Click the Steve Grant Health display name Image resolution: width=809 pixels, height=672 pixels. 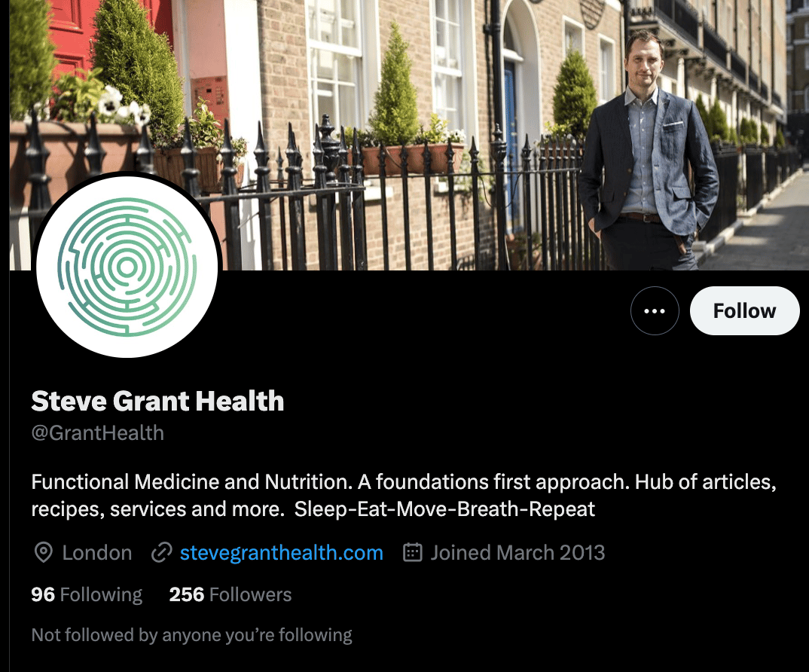tap(157, 401)
